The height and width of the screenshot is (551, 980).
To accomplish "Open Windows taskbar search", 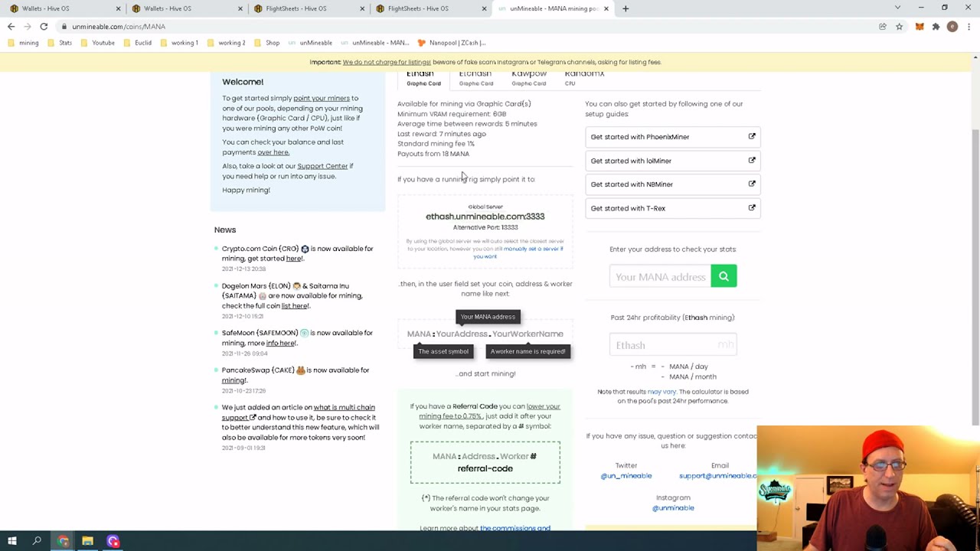I will [37, 541].
